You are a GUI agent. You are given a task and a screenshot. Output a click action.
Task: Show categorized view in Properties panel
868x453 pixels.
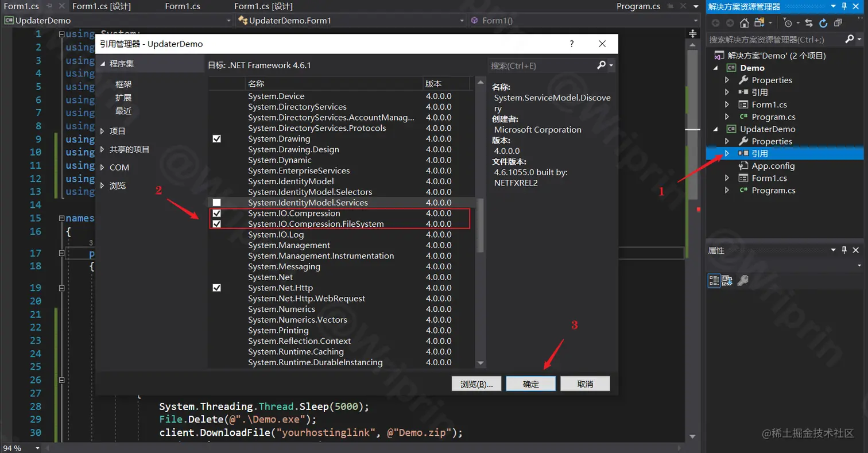tap(714, 280)
